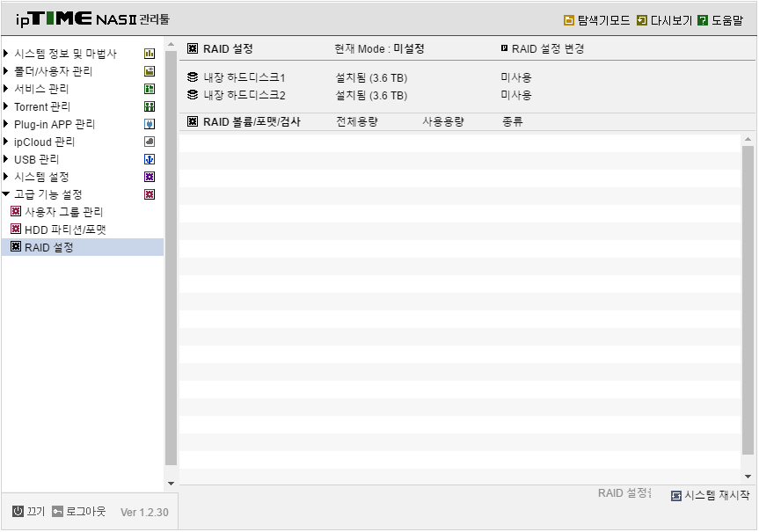This screenshot has height=532, width=759.
Task: Click the 사용용량 column header
Action: (443, 121)
